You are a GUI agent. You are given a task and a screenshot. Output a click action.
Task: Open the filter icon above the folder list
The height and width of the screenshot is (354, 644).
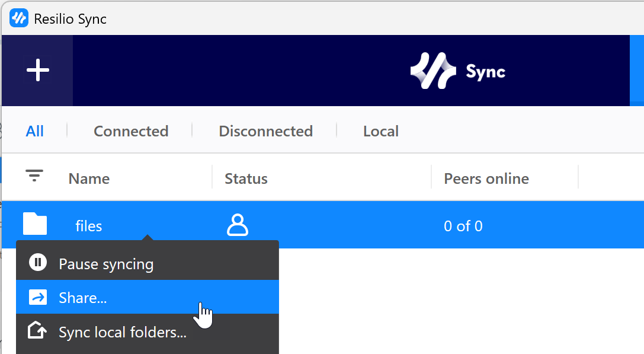tap(34, 176)
